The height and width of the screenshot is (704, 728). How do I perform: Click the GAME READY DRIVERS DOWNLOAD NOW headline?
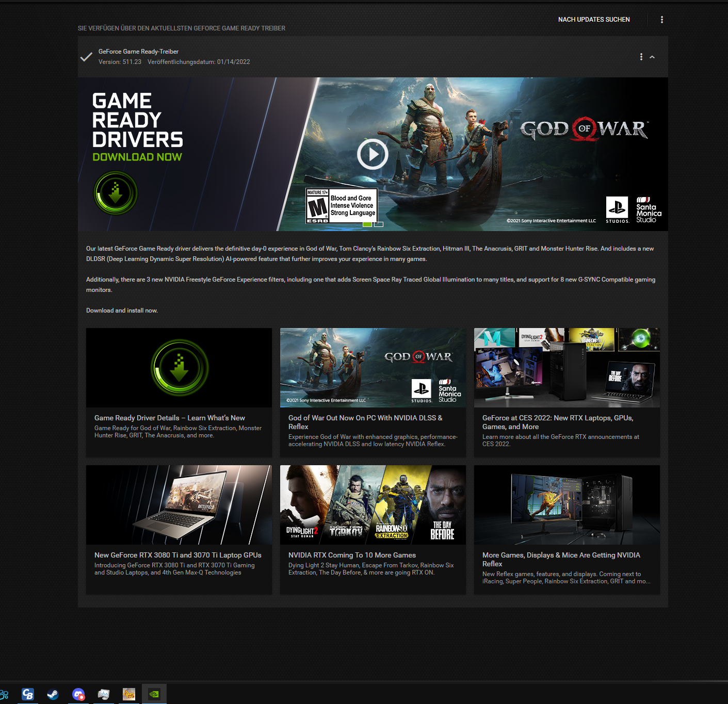(137, 127)
